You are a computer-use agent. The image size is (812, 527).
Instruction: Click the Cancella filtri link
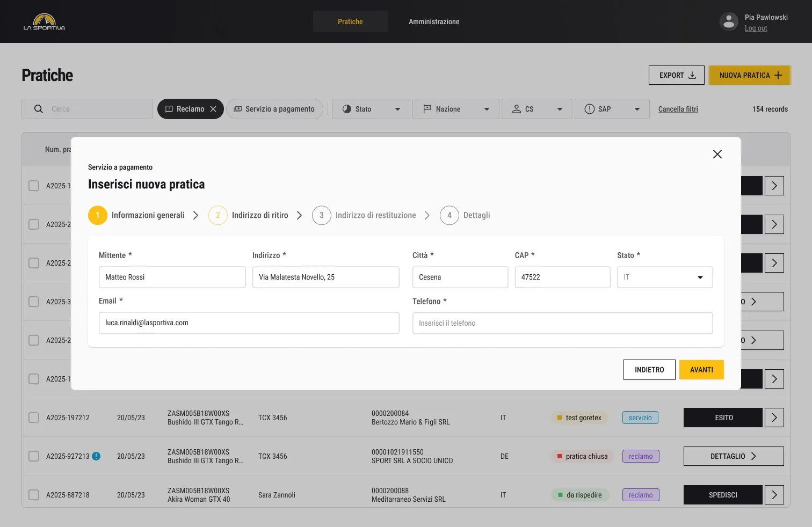pyautogui.click(x=678, y=109)
